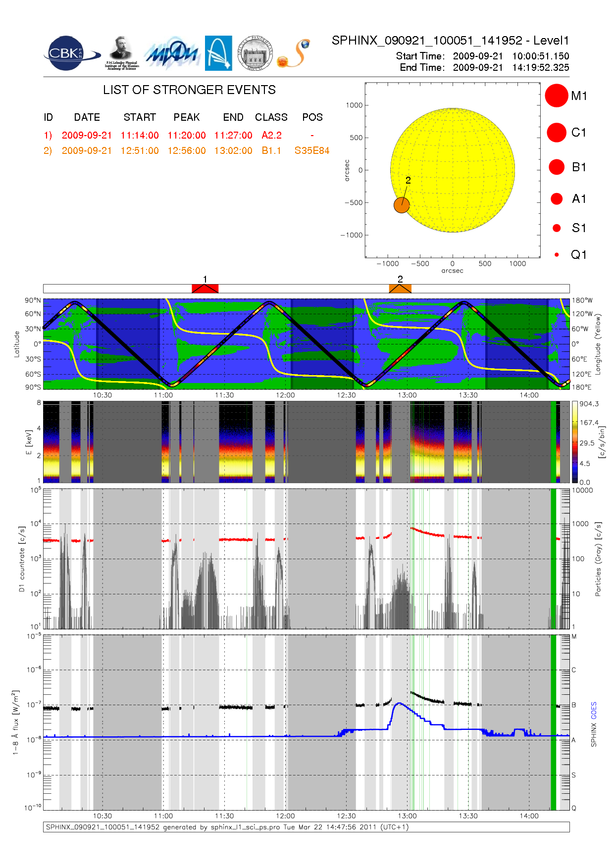Screen dimensions: 614x868
Task: Click the orange event 2 circle on solar disk
Action: 402,205
